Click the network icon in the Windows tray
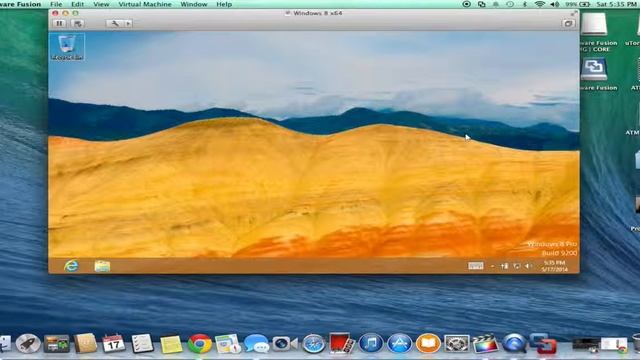 (517, 266)
